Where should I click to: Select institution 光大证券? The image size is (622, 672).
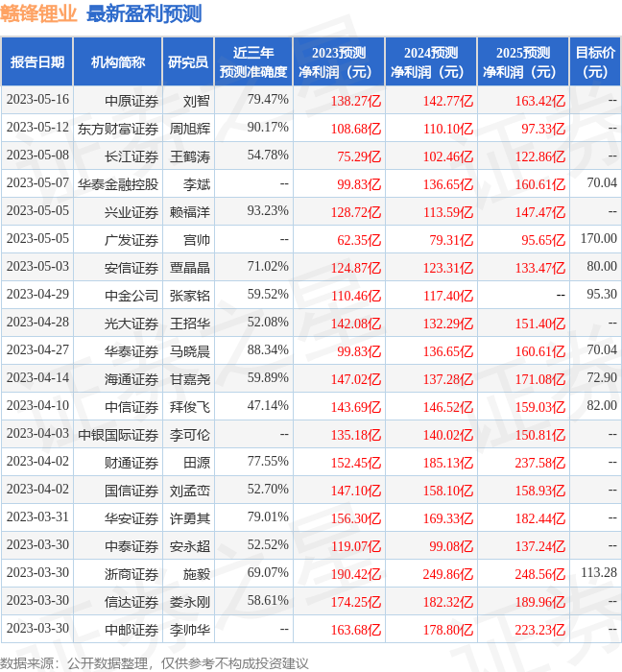point(132,324)
